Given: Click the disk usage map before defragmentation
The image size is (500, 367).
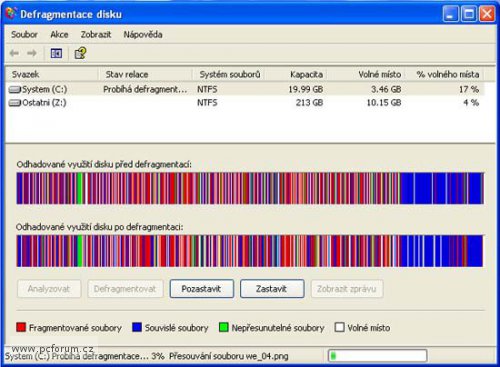Looking at the screenshot, I should 250,188.
